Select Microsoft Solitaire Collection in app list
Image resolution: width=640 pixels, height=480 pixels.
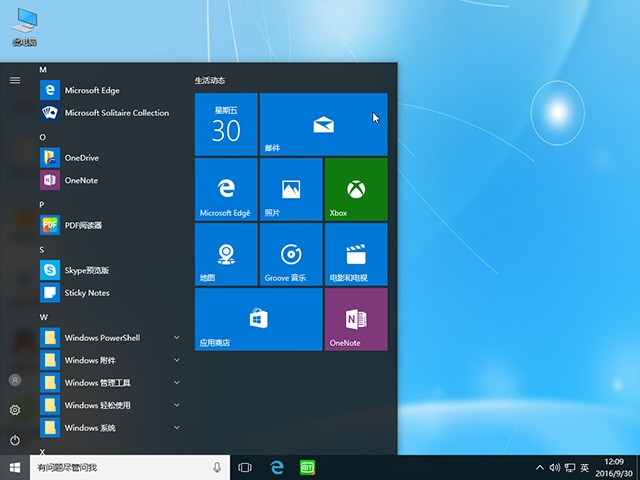(116, 113)
